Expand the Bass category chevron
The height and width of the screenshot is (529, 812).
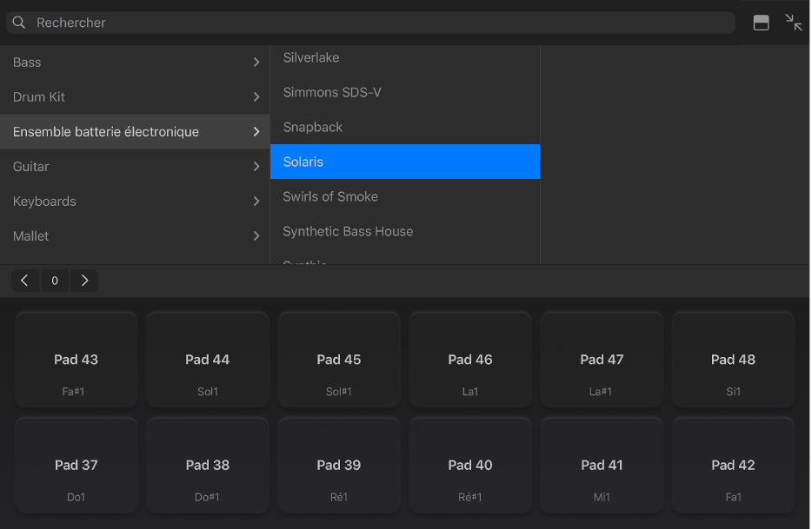[x=256, y=63]
